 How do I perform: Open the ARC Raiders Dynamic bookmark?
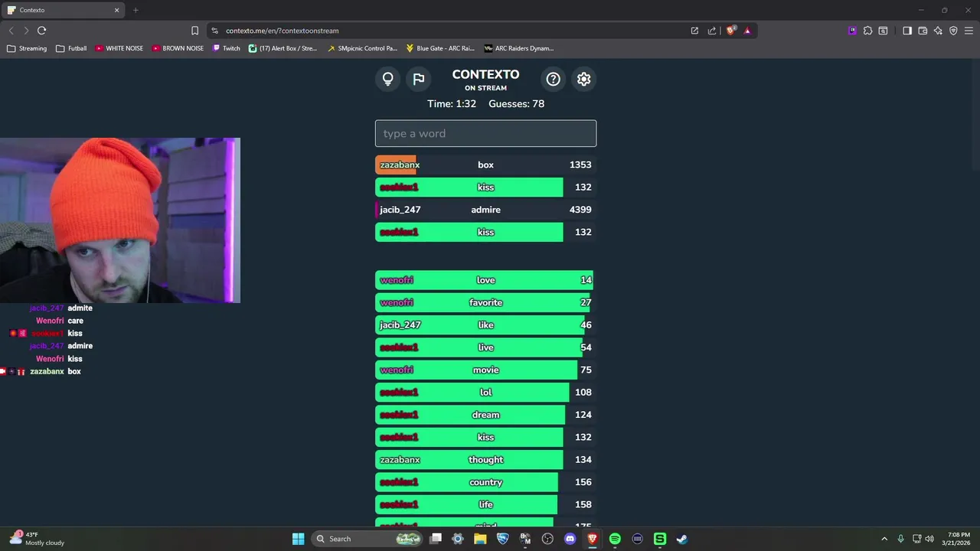[x=518, y=48]
